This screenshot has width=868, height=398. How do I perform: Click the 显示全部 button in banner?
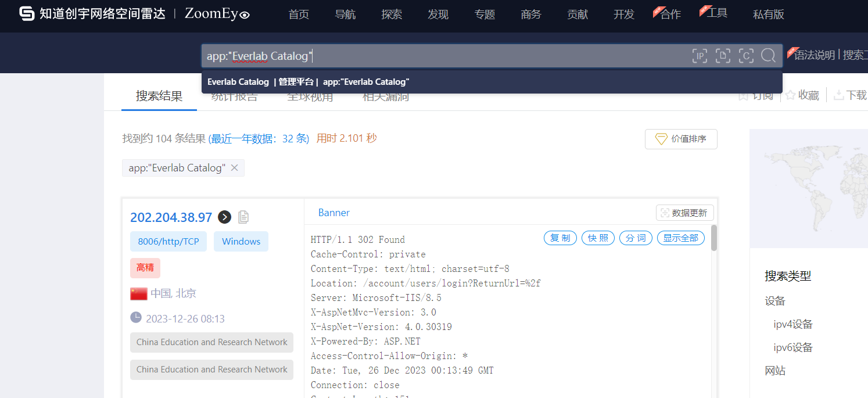(681, 238)
